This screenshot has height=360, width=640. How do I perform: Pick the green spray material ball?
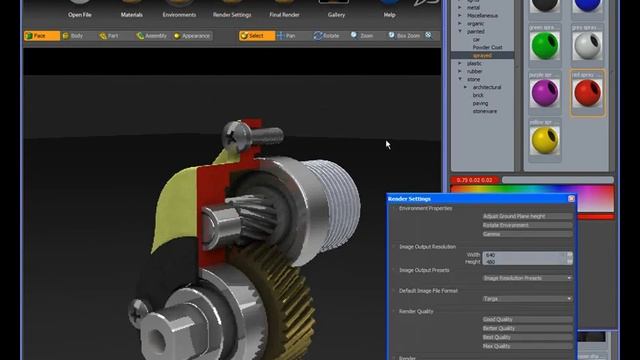coord(545,45)
